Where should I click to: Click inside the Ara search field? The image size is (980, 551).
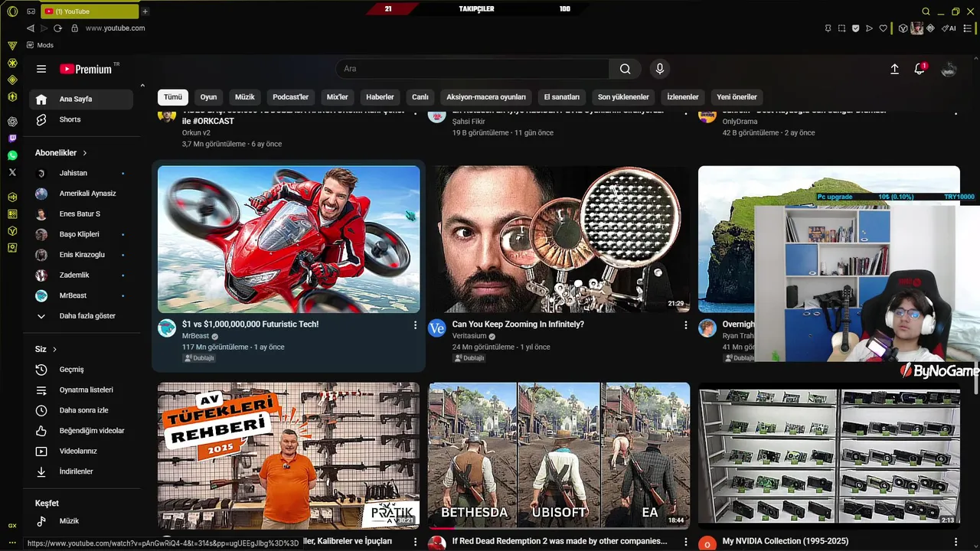click(472, 69)
